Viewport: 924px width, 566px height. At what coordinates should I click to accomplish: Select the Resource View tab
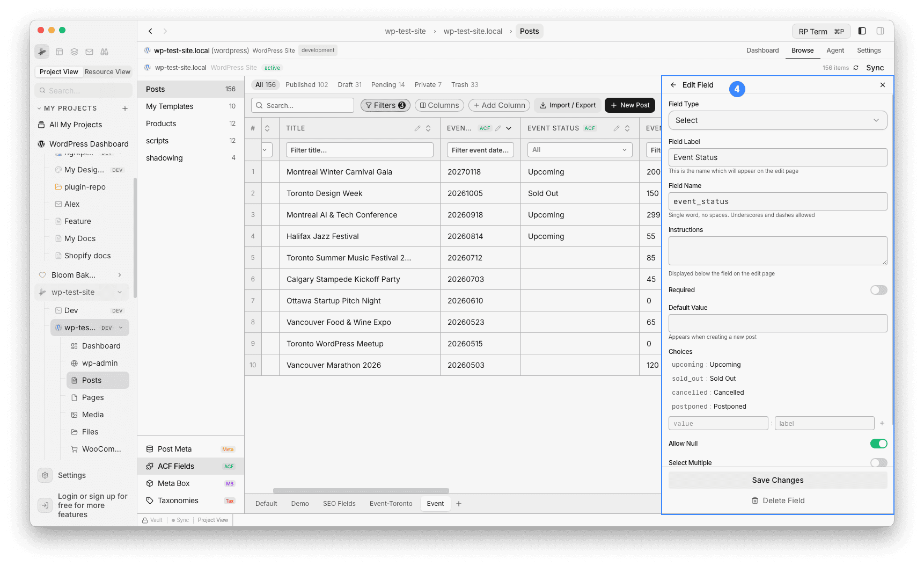[x=107, y=72]
